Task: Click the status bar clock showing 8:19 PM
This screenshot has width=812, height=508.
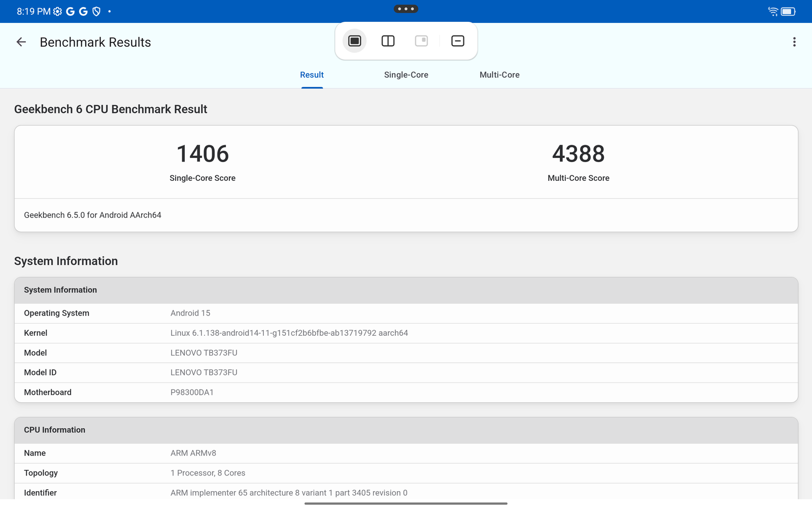Action: tap(33, 11)
